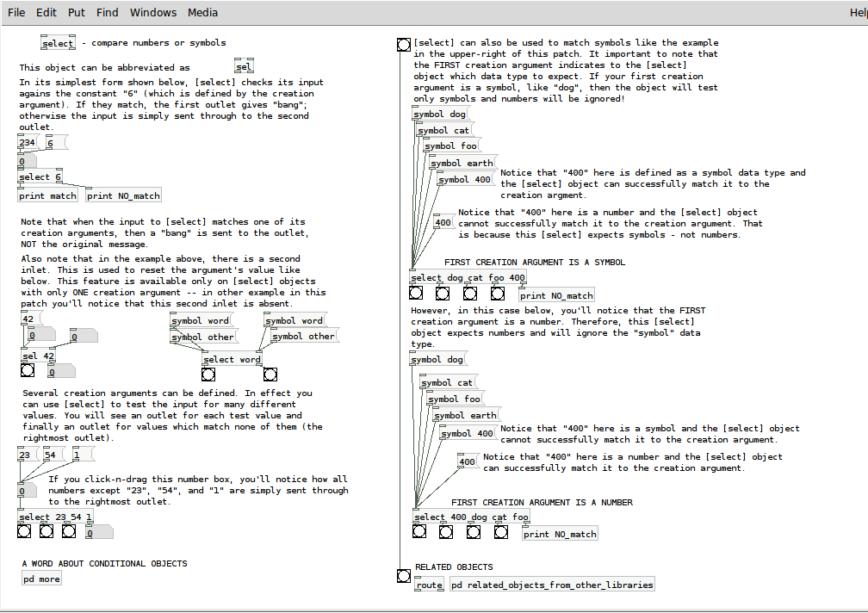Click symbol other message wired to select word's right inlet
This screenshot has width=868, height=613.
click(x=305, y=336)
